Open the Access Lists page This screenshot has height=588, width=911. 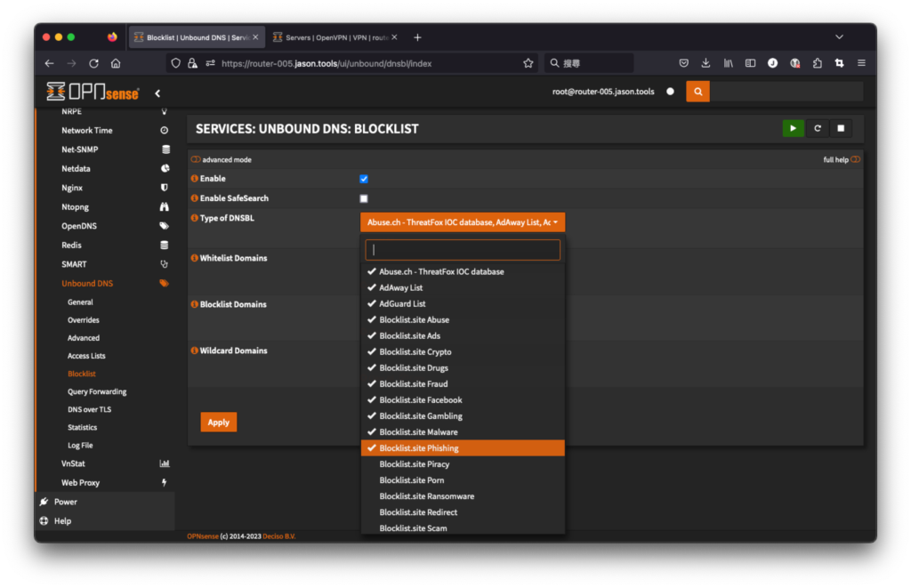pos(86,356)
